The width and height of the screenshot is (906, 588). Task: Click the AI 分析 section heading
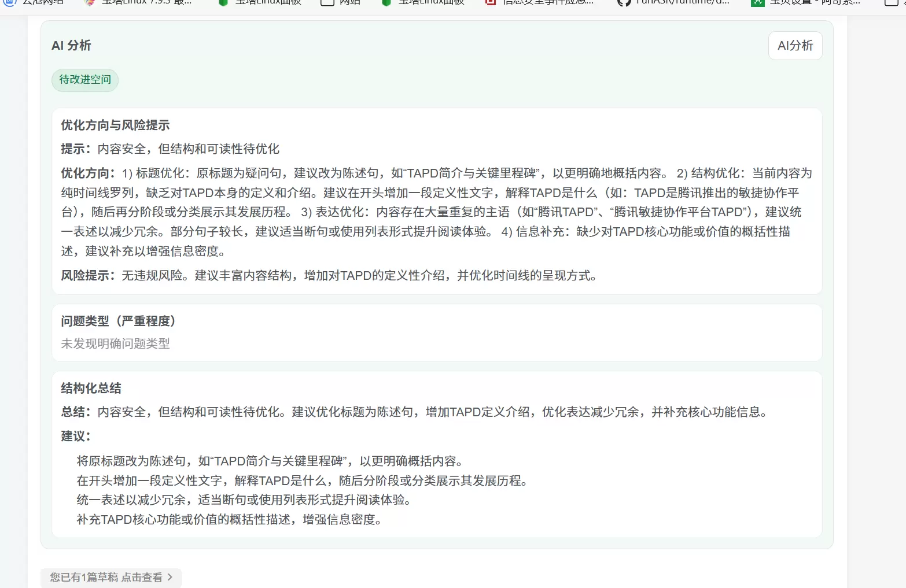point(71,46)
